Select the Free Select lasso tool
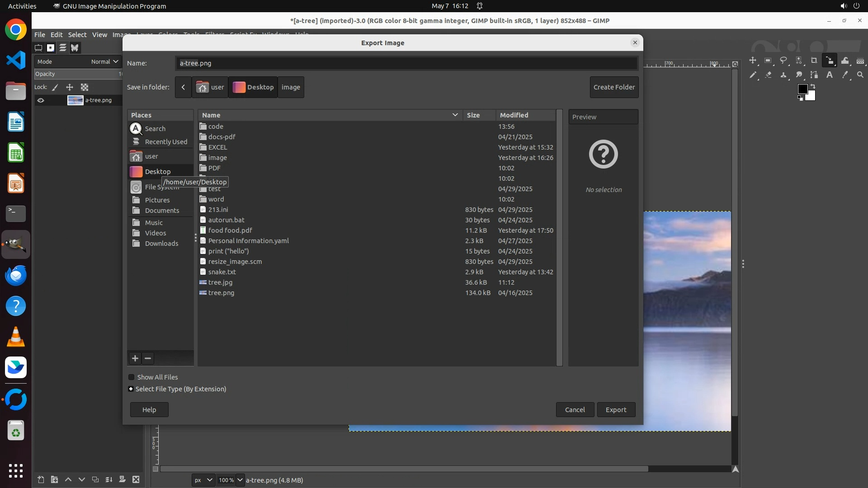Image resolution: width=868 pixels, height=488 pixels. (783, 61)
